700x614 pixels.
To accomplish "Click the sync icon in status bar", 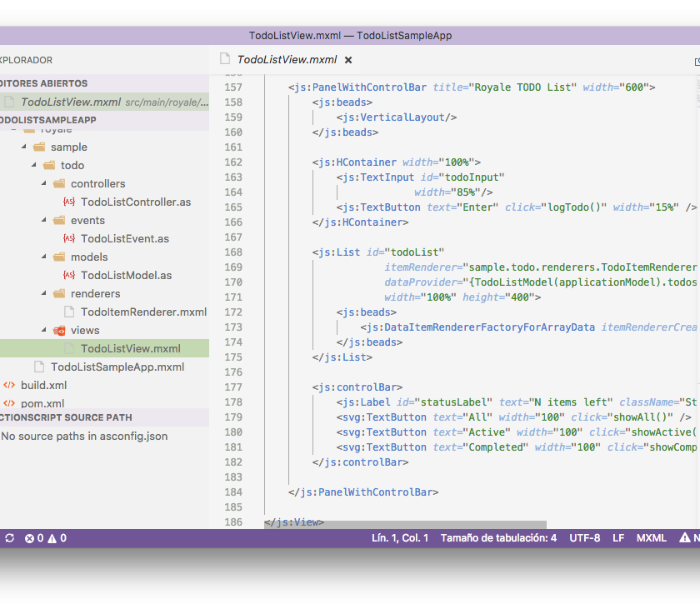I will (9, 538).
